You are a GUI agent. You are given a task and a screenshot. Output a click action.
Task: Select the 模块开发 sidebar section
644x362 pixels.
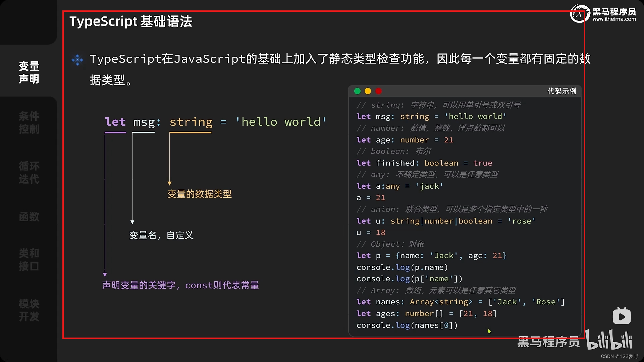click(x=29, y=310)
